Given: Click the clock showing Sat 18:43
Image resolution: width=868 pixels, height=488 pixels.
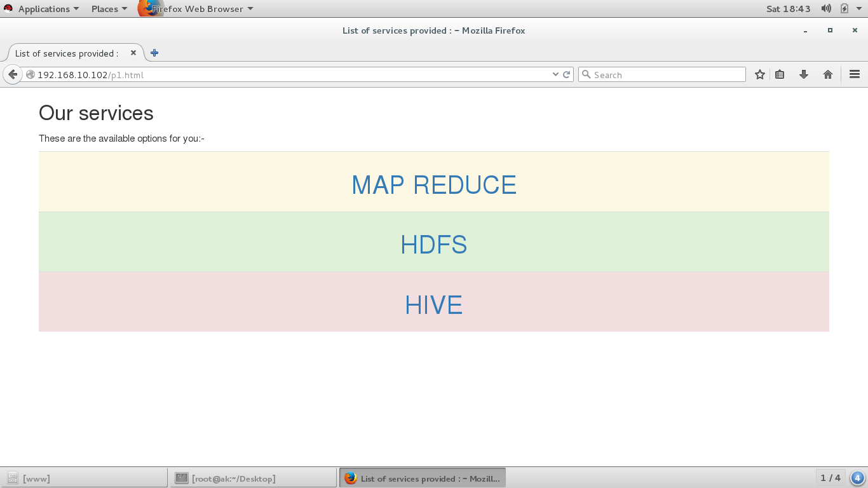Looking at the screenshot, I should pyautogui.click(x=789, y=9).
